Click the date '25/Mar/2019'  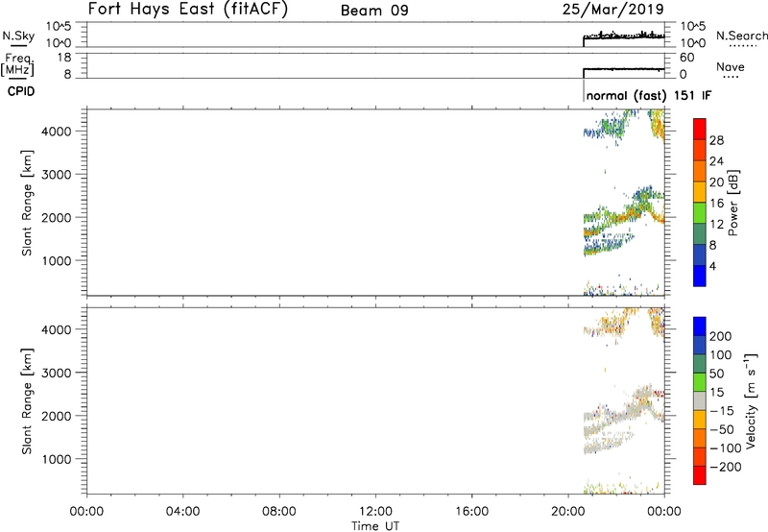point(612,10)
